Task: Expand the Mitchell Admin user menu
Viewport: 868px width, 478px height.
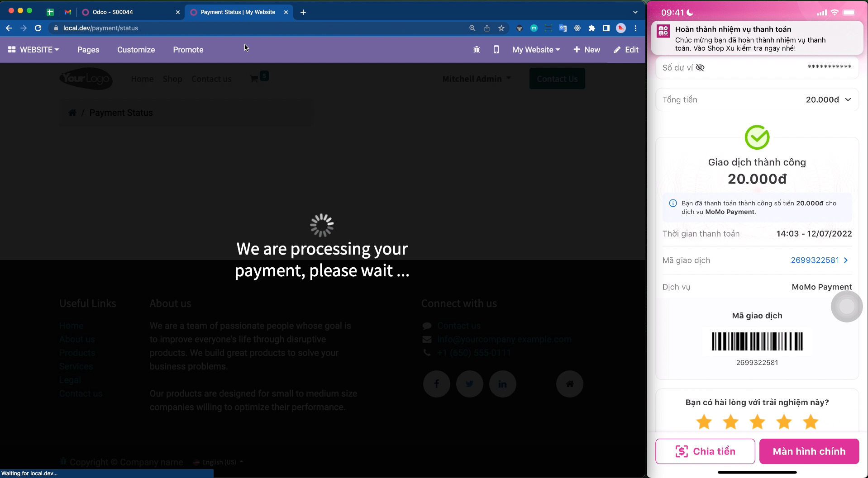Action: [x=477, y=79]
